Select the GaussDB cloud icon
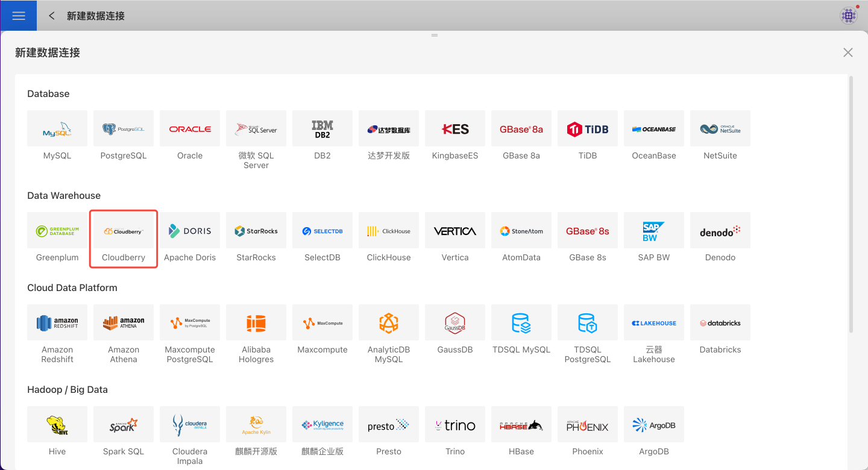 (x=455, y=323)
